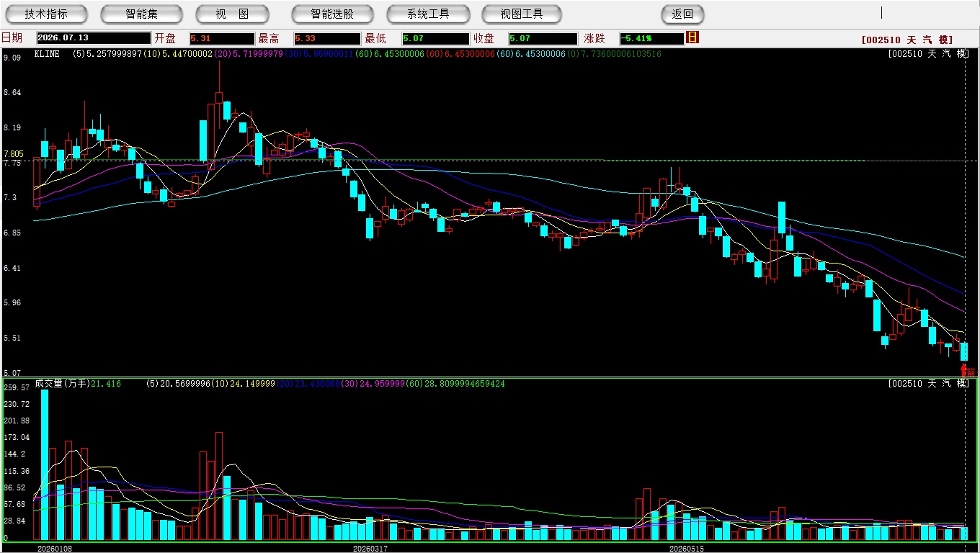
Task: Click the 日期 label
Action: pos(12,38)
